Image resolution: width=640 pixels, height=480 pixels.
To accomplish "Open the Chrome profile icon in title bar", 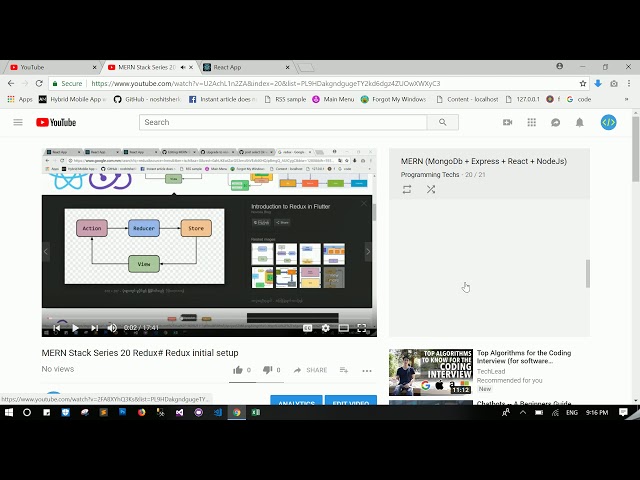I will 560,66.
